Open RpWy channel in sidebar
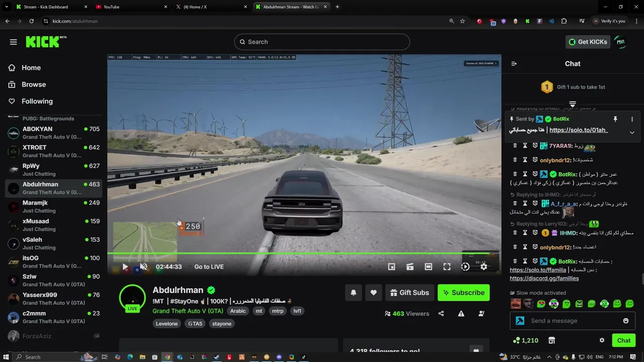This screenshot has width=644, height=362. tap(54, 170)
